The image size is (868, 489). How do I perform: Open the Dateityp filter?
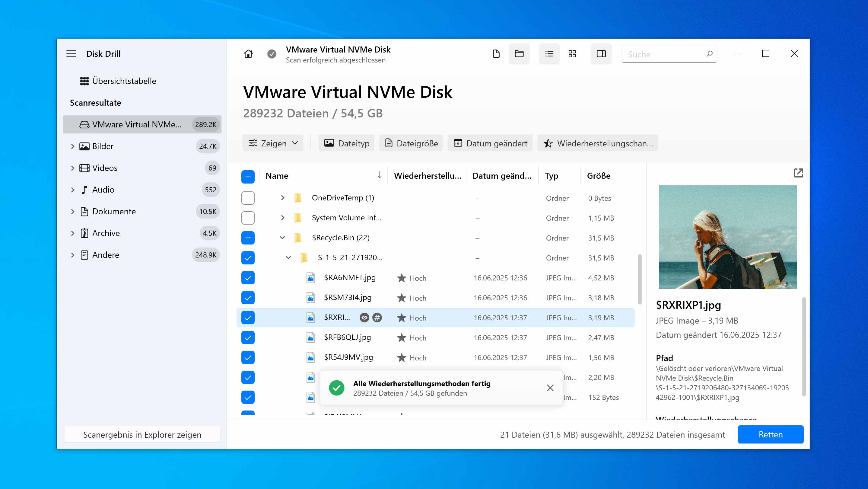(x=346, y=143)
